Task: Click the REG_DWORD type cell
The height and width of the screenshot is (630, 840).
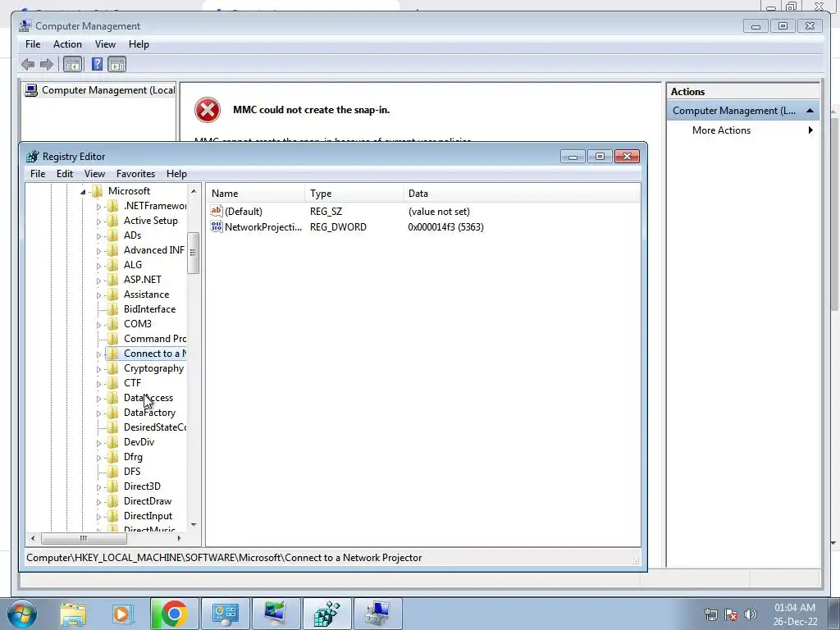Action: (x=338, y=227)
